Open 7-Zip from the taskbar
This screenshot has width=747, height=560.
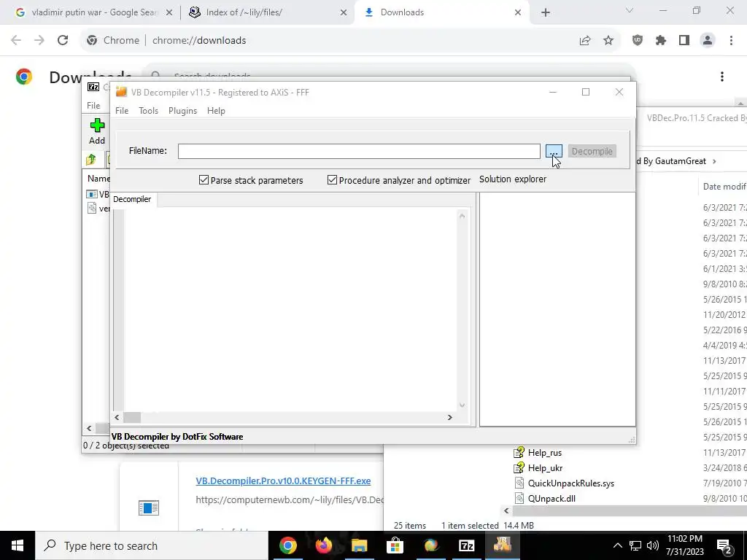pos(466,545)
